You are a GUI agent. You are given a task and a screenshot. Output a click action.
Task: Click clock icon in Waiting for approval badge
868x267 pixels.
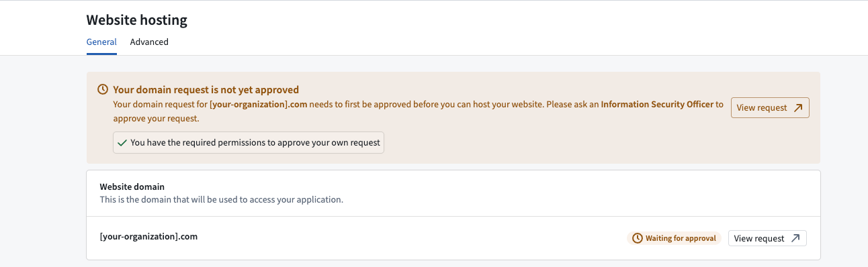638,238
